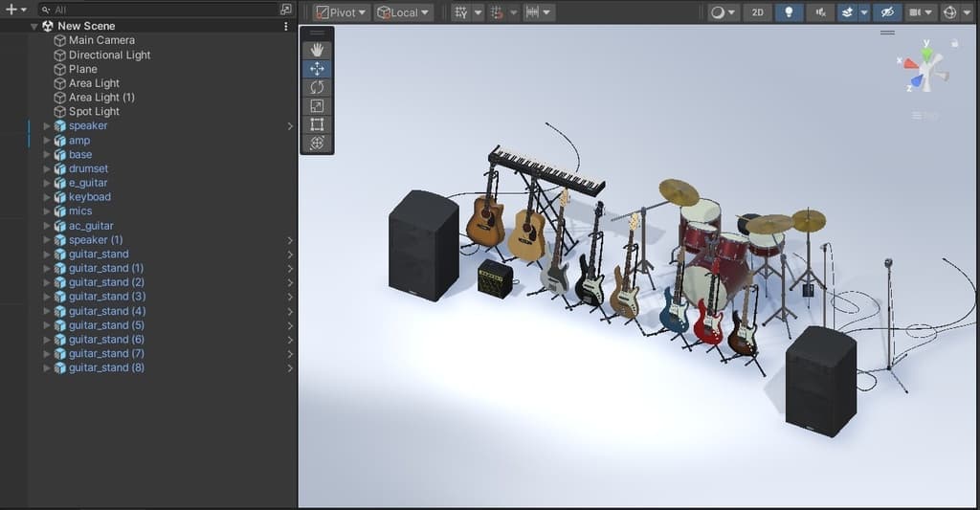Image resolution: width=980 pixels, height=510 pixels.
Task: Select the Move tool
Action: click(317, 69)
